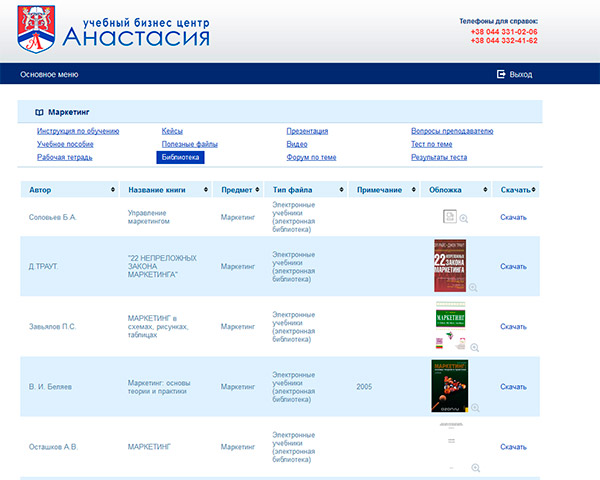Select the highlighted Библиотека tab

click(x=180, y=157)
